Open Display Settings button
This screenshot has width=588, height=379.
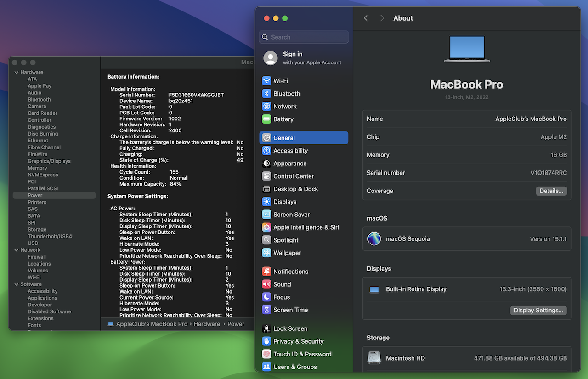click(538, 311)
